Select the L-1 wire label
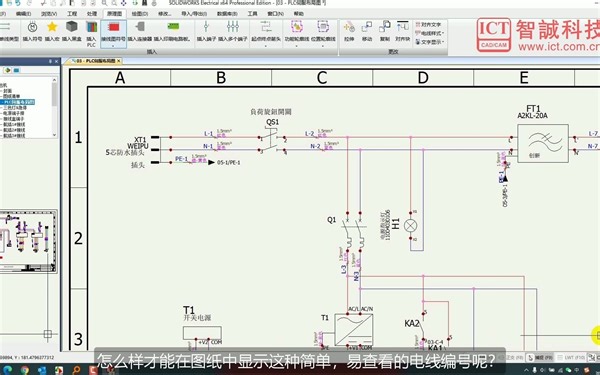The height and width of the screenshot is (375, 600). (208, 134)
